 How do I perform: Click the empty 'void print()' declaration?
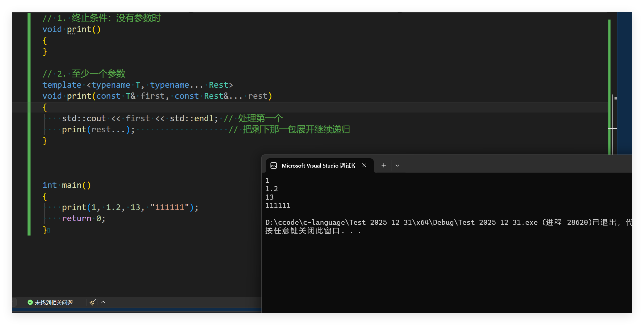pyautogui.click(x=72, y=29)
